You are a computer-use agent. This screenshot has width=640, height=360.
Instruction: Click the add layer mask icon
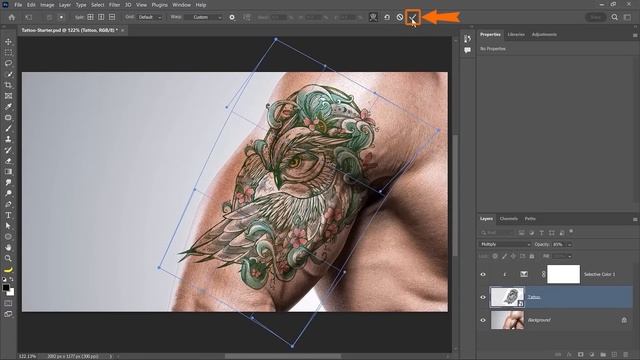point(580,355)
